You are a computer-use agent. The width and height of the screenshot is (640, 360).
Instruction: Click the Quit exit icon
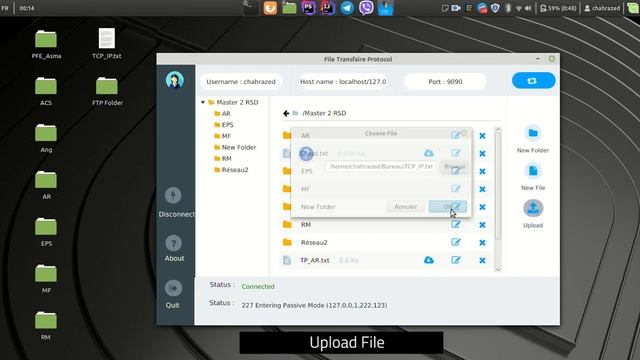click(x=173, y=289)
